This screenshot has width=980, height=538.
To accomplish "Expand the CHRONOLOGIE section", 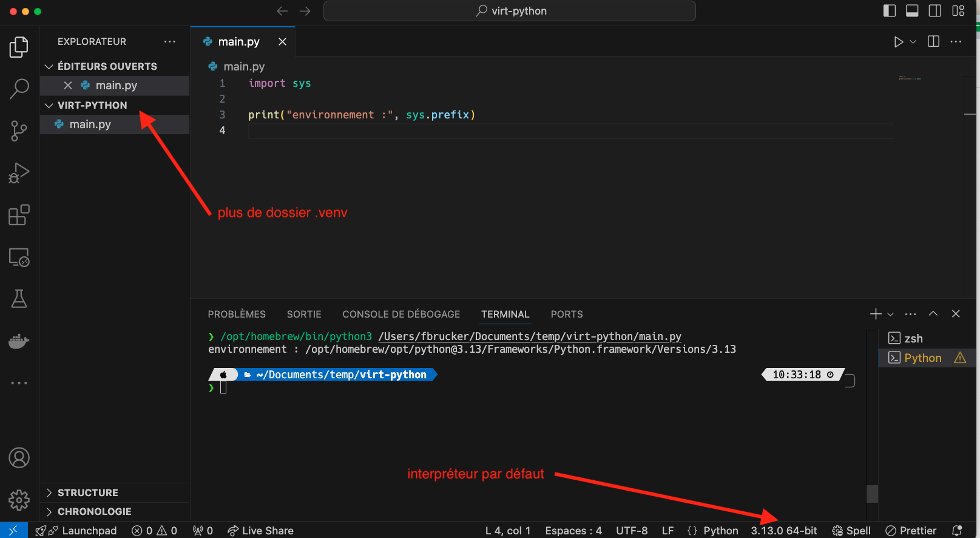I will point(94,511).
